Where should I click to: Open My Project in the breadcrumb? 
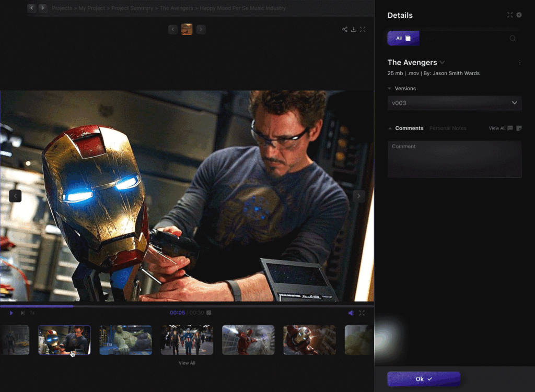point(92,8)
